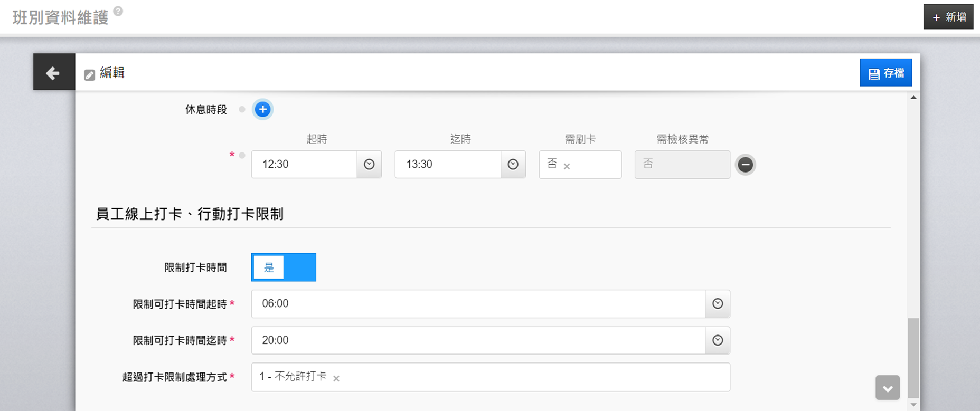980x411 pixels.
Task: Remove the rest period row with minus icon
Action: coord(745,165)
